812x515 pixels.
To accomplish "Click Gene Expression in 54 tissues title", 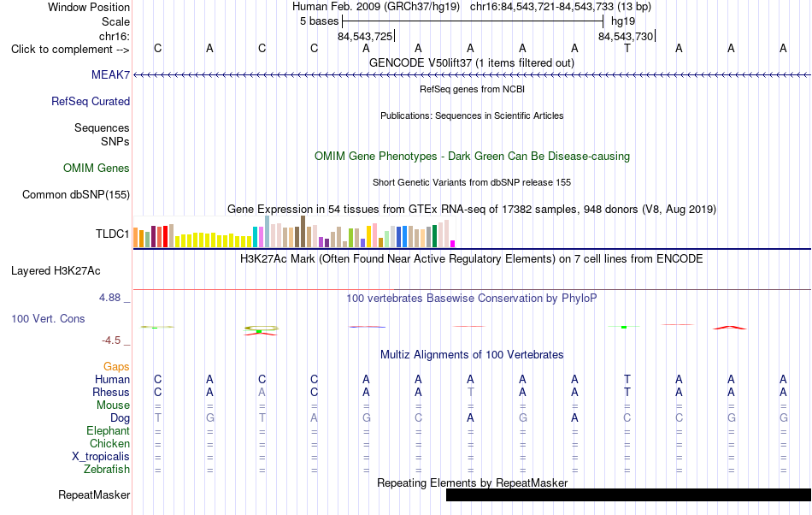I will click(x=472, y=210).
